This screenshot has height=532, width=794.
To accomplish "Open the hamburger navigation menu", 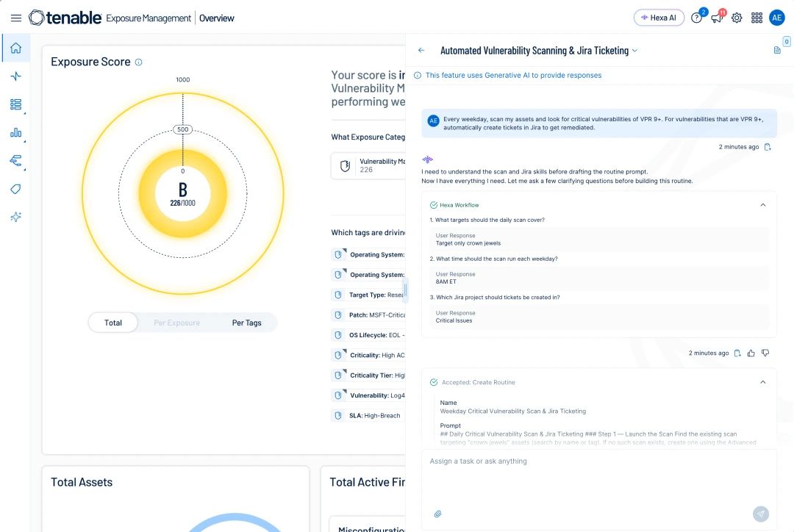I will pyautogui.click(x=16, y=18).
